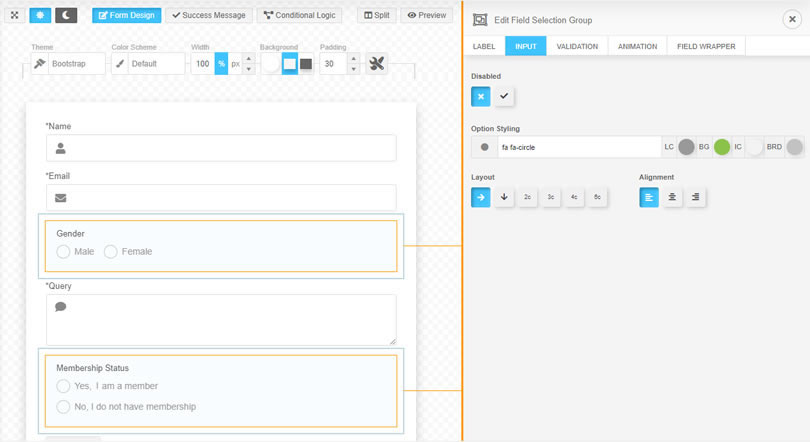This screenshot has width=810, height=442.
Task: Click the Membership Status label
Action: [92, 368]
